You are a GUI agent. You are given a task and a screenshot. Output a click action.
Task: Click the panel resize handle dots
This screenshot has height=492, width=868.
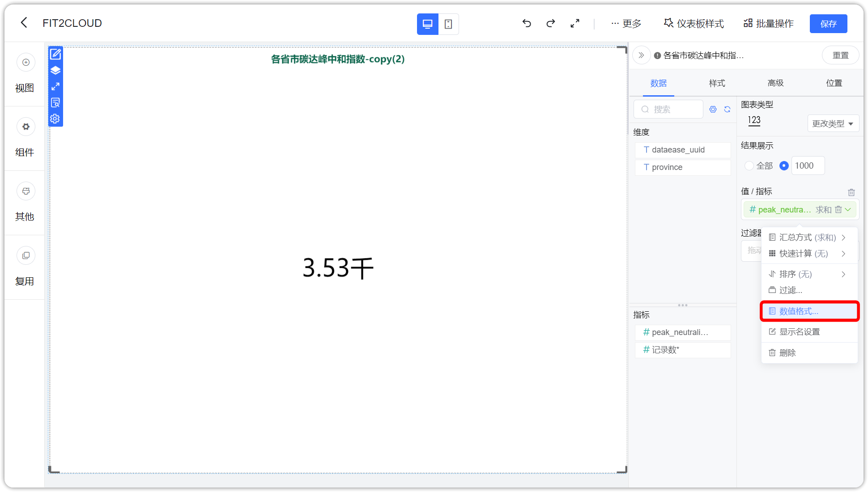[x=683, y=305]
